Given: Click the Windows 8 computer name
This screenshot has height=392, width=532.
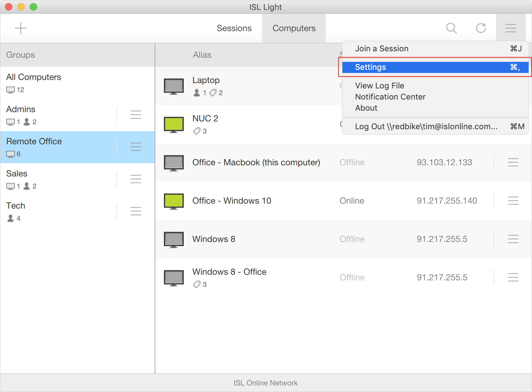Looking at the screenshot, I should pos(214,239).
